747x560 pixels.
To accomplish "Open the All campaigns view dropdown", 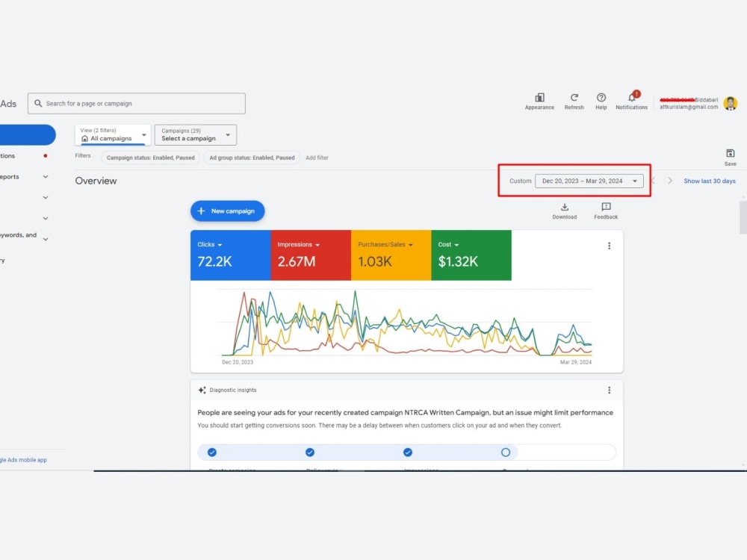I will (113, 134).
